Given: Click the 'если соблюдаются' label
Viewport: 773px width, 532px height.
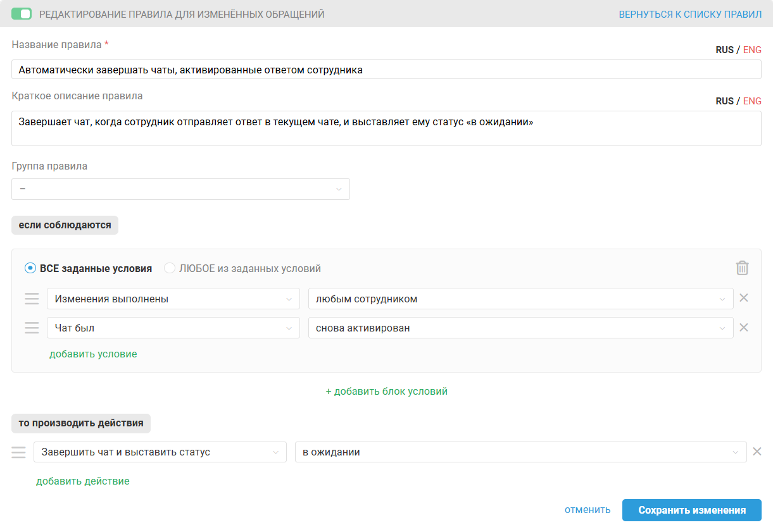Looking at the screenshot, I should click(65, 225).
